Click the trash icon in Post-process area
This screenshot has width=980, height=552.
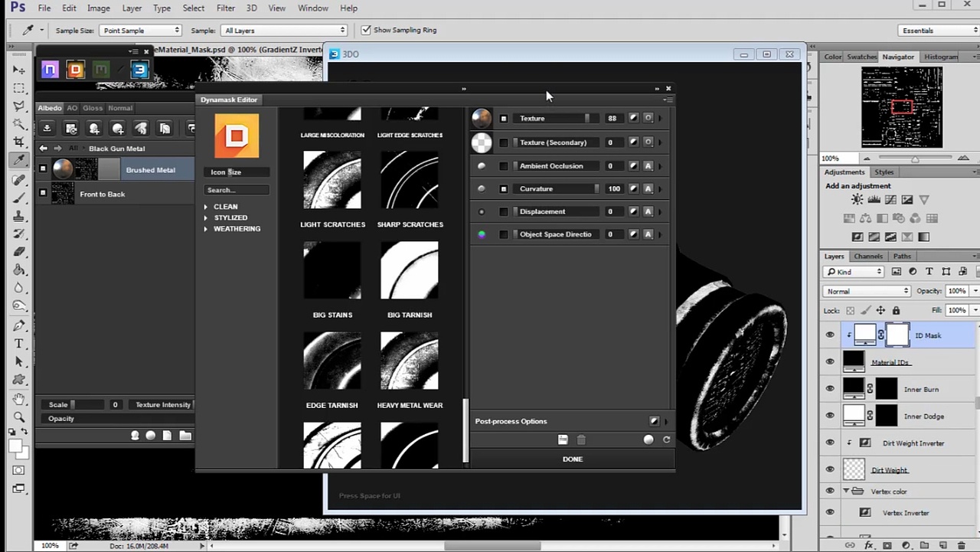581,439
